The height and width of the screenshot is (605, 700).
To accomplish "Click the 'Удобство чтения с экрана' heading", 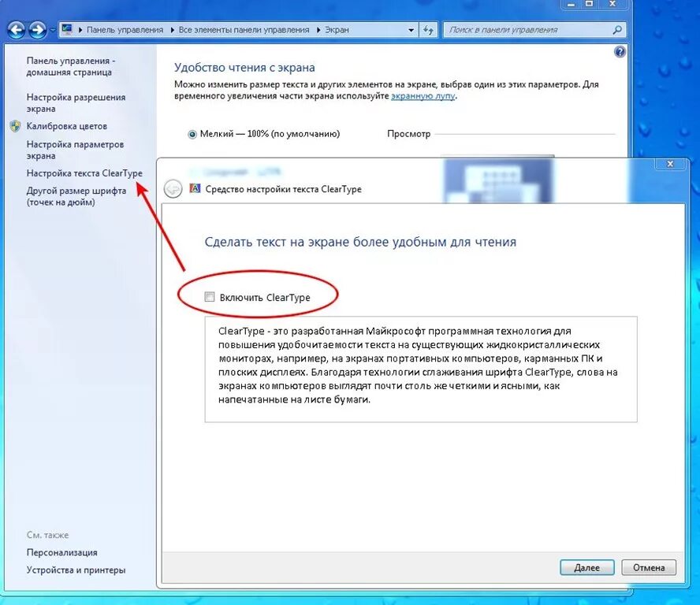I will click(244, 68).
